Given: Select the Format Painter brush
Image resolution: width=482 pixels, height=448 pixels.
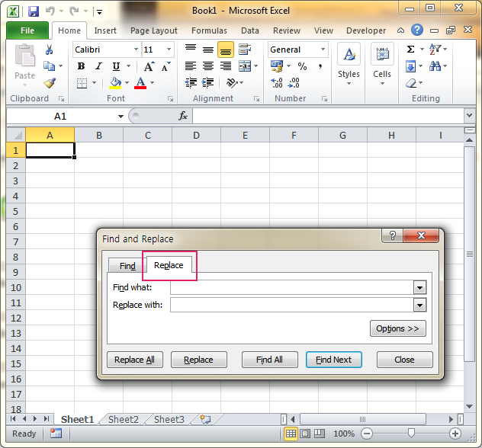Looking at the screenshot, I should [49, 82].
